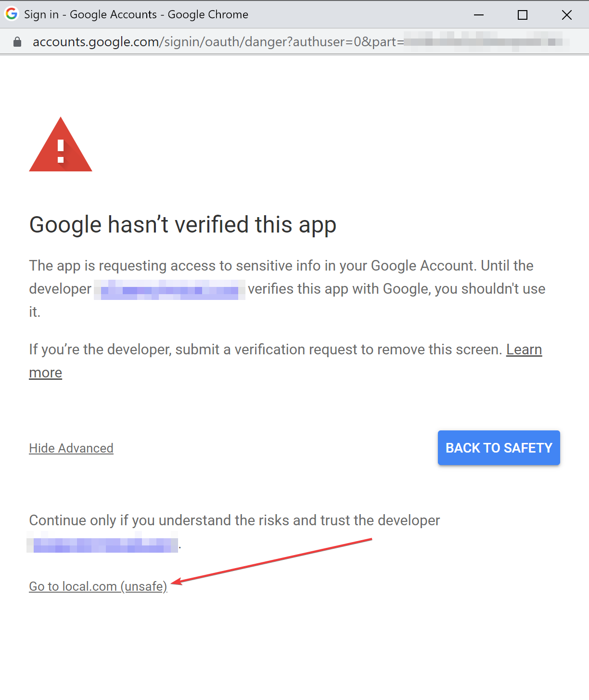Minimize the Google Chrome sign-in window
The image size is (589, 700).
pyautogui.click(x=479, y=15)
